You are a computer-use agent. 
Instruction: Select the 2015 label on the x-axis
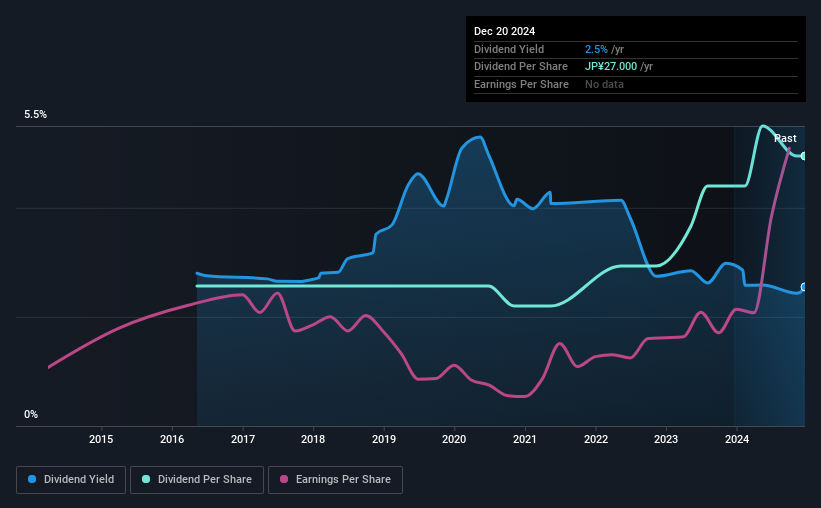tap(101, 439)
